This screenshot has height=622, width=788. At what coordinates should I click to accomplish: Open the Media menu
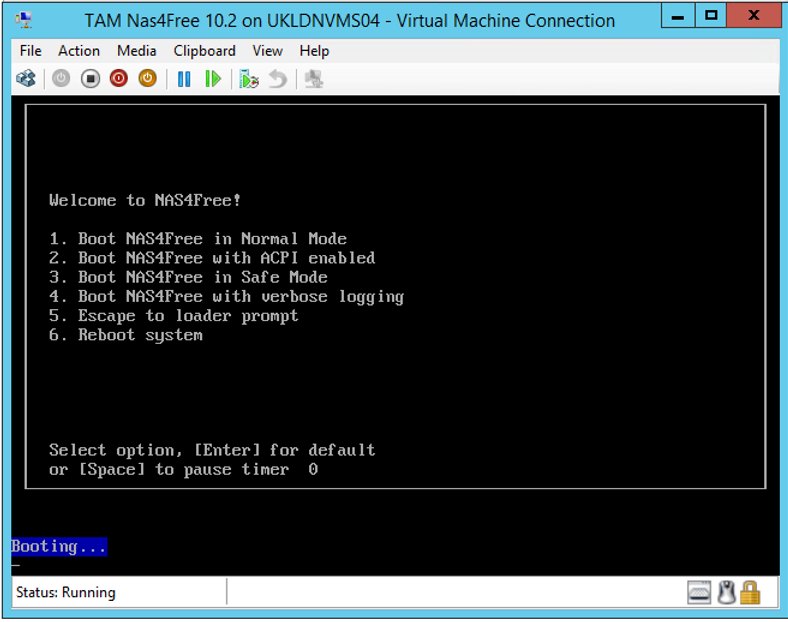point(137,51)
